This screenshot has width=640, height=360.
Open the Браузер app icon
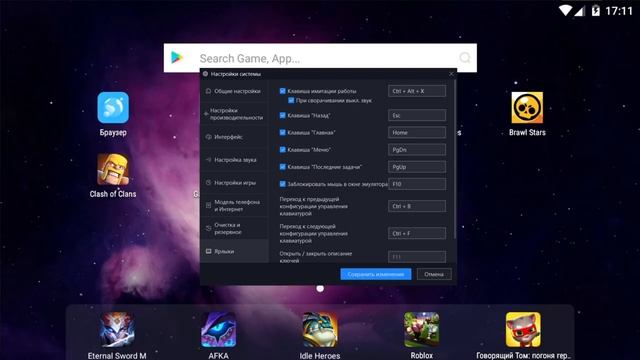click(113, 107)
